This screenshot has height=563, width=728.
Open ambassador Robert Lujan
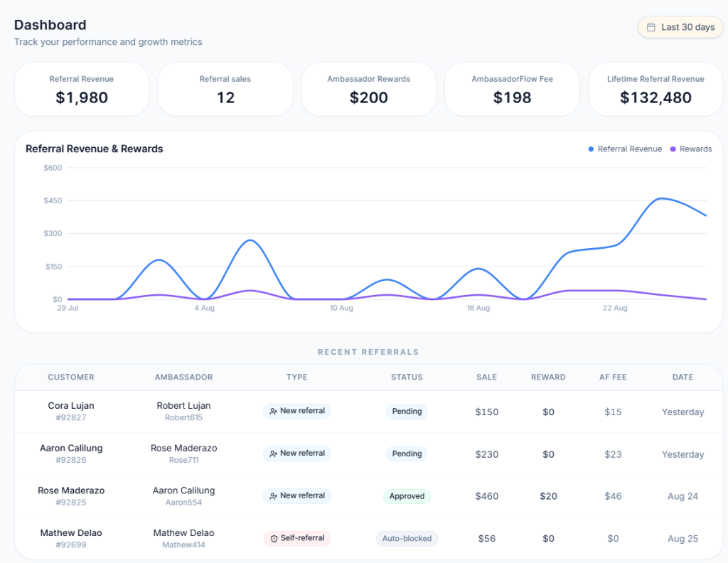pyautogui.click(x=184, y=406)
